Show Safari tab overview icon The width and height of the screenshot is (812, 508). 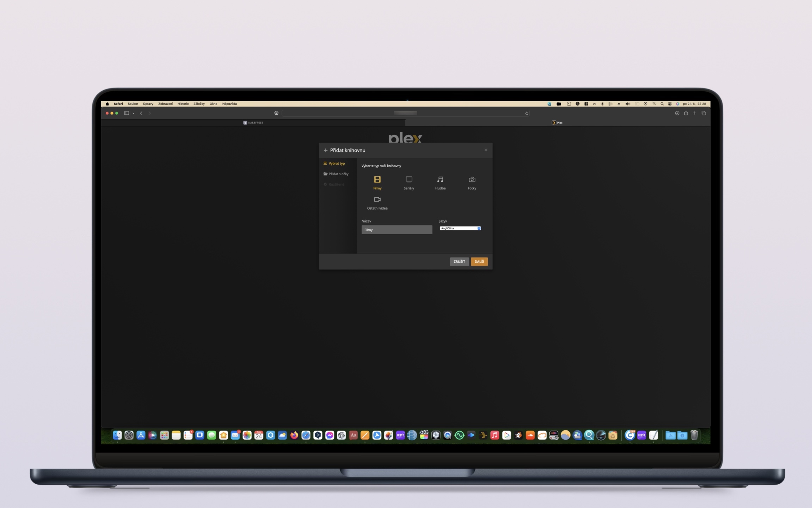(704, 113)
